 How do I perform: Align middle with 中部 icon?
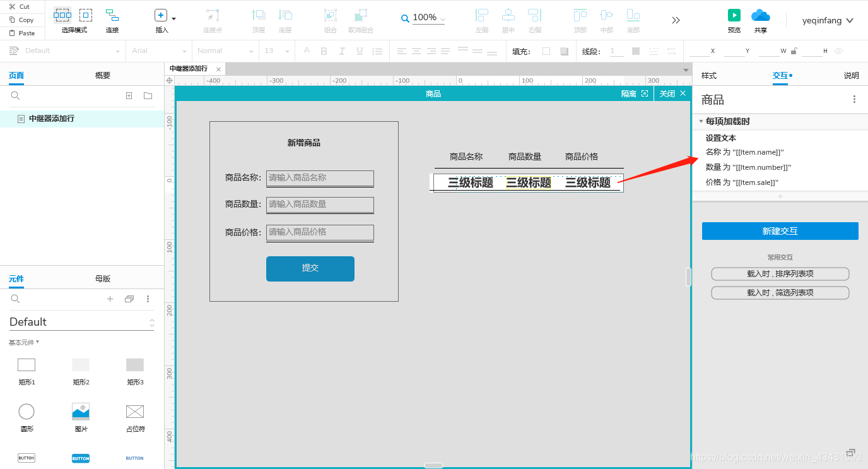(x=607, y=15)
